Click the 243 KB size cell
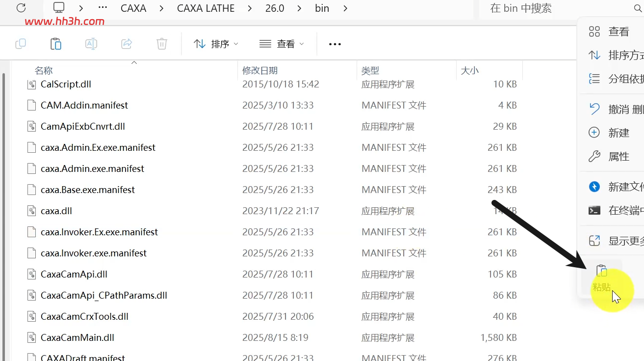Image resolution: width=644 pixels, height=361 pixels. coord(502,190)
